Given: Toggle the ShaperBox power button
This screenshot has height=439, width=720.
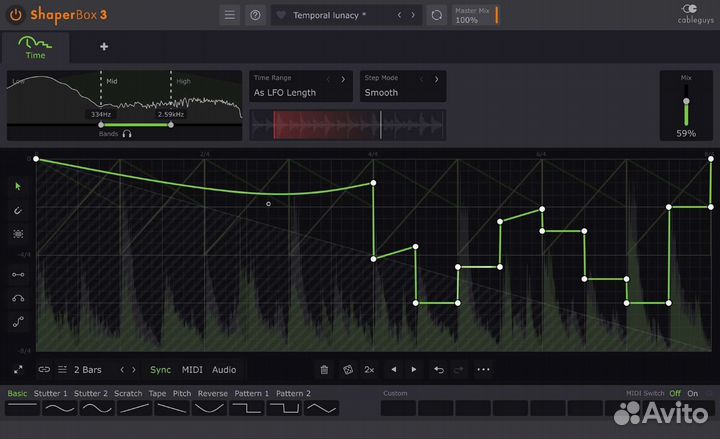Looking at the screenshot, I should pyautogui.click(x=15, y=15).
